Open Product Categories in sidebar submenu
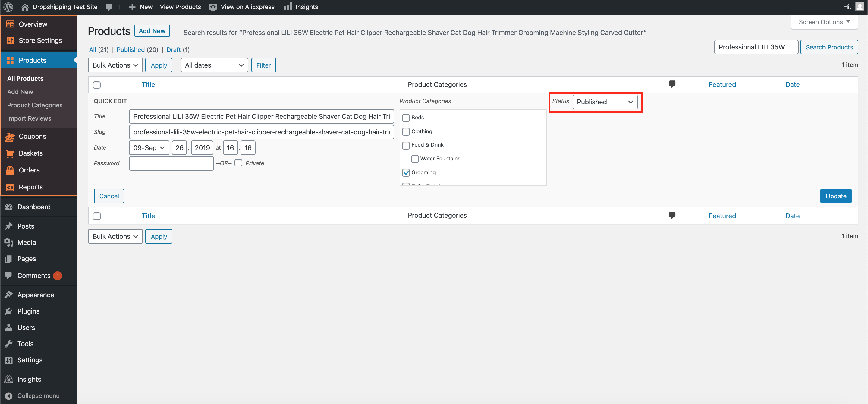Image resolution: width=868 pixels, height=404 pixels. coord(35,105)
